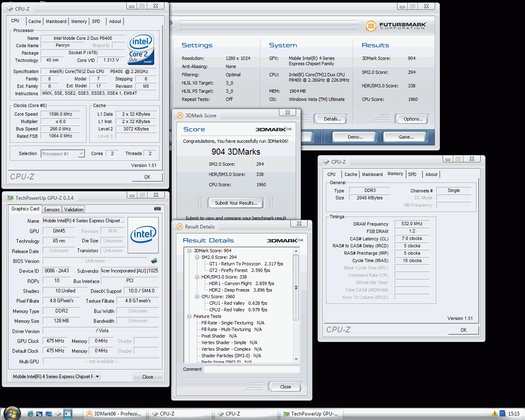Click the Core Speed value 1596.0 MHz

click(x=61, y=114)
